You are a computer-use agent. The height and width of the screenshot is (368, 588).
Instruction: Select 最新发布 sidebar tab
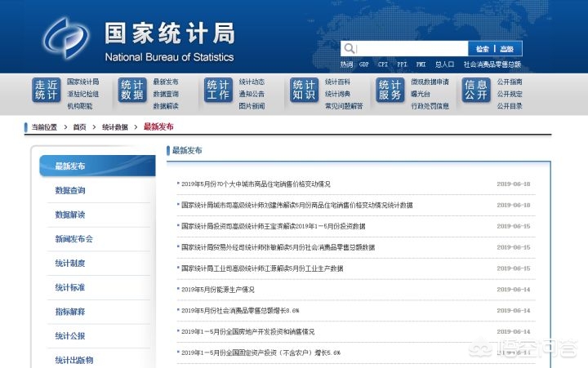click(97, 166)
